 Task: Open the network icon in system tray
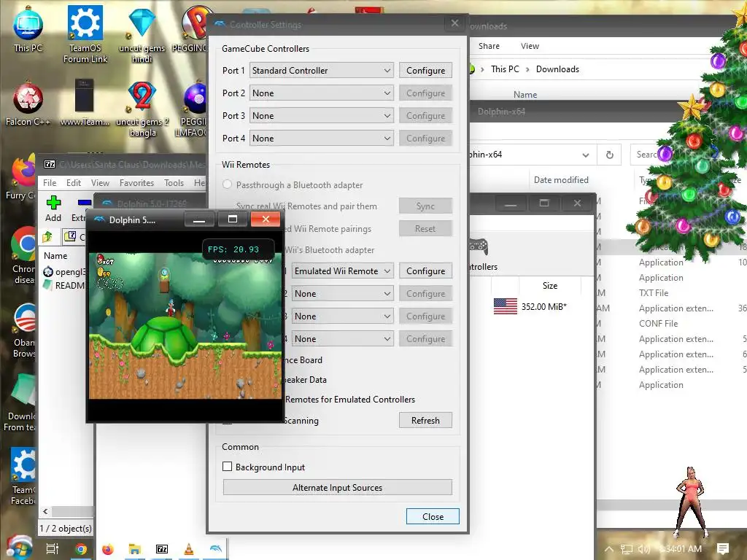click(x=627, y=549)
